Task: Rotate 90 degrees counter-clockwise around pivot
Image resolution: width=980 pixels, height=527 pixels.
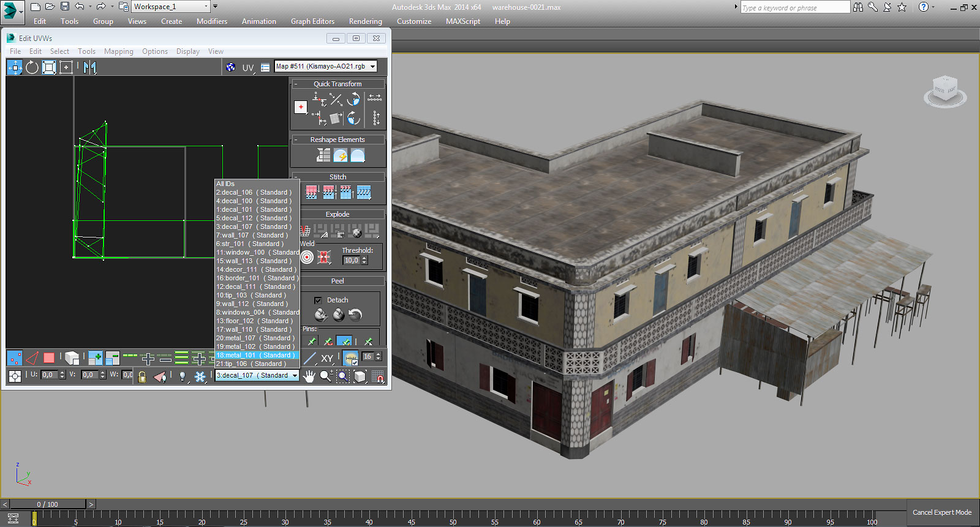Action: coord(353,99)
